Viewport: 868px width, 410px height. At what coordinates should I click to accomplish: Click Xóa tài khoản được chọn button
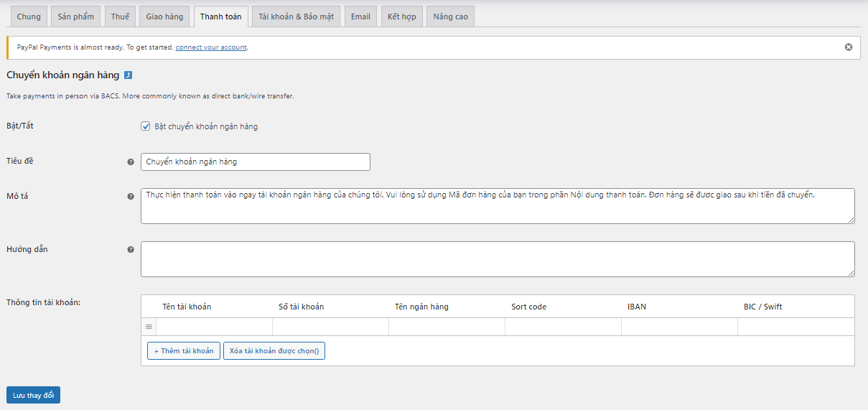[274, 351]
